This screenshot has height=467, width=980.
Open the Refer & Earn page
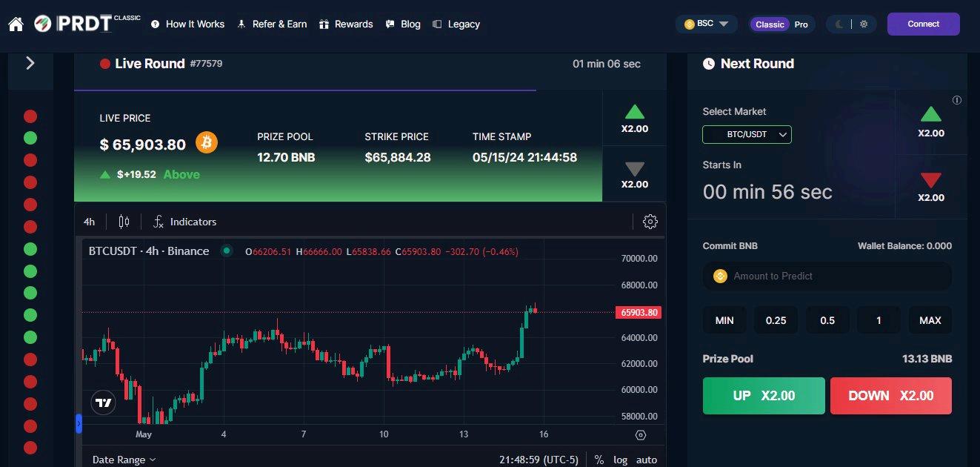(x=272, y=24)
